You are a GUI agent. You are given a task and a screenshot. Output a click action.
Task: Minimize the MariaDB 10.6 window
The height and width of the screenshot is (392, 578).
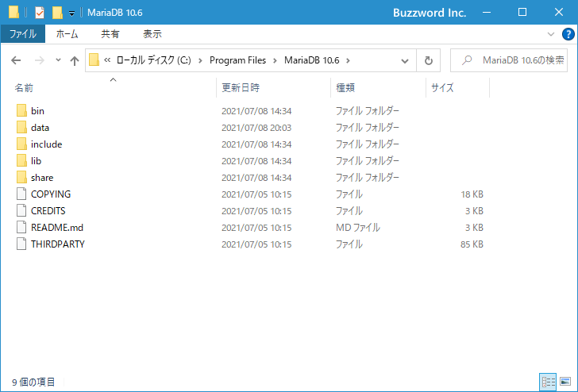(487, 12)
